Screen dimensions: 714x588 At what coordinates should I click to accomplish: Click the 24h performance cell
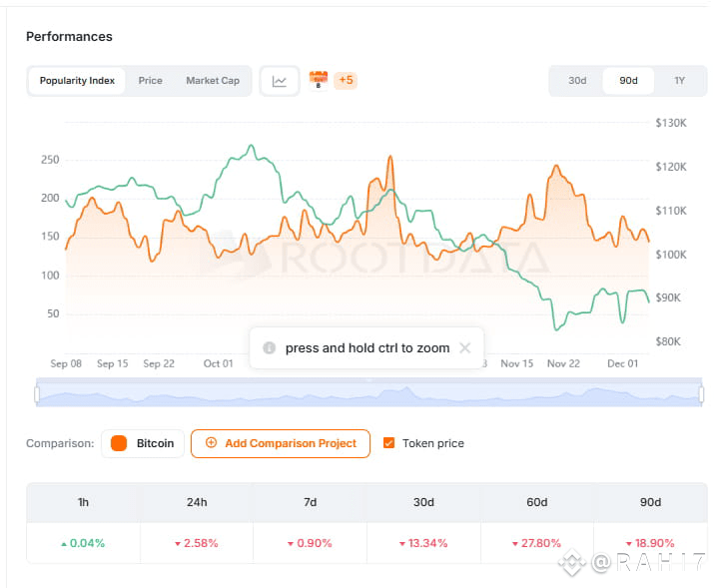197,543
